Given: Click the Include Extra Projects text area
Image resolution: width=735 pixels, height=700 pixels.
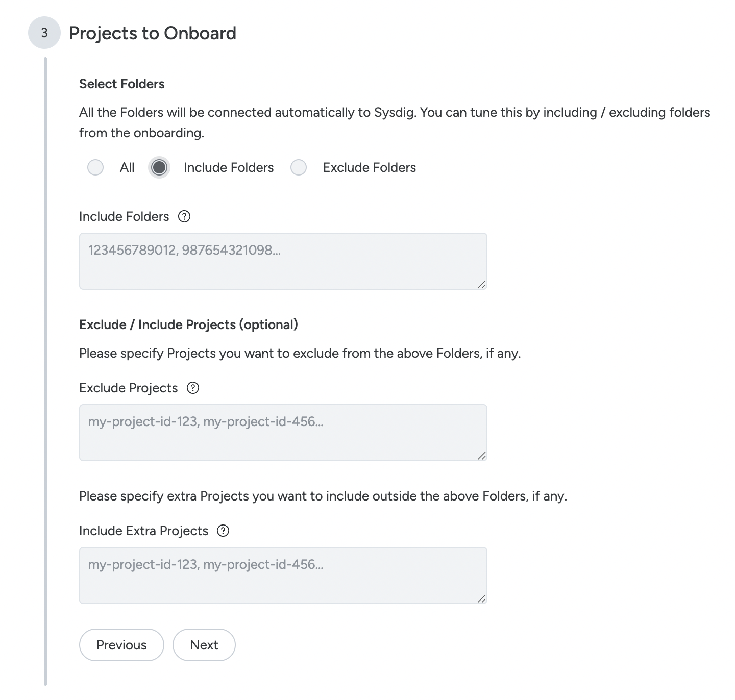Looking at the screenshot, I should [x=283, y=576].
